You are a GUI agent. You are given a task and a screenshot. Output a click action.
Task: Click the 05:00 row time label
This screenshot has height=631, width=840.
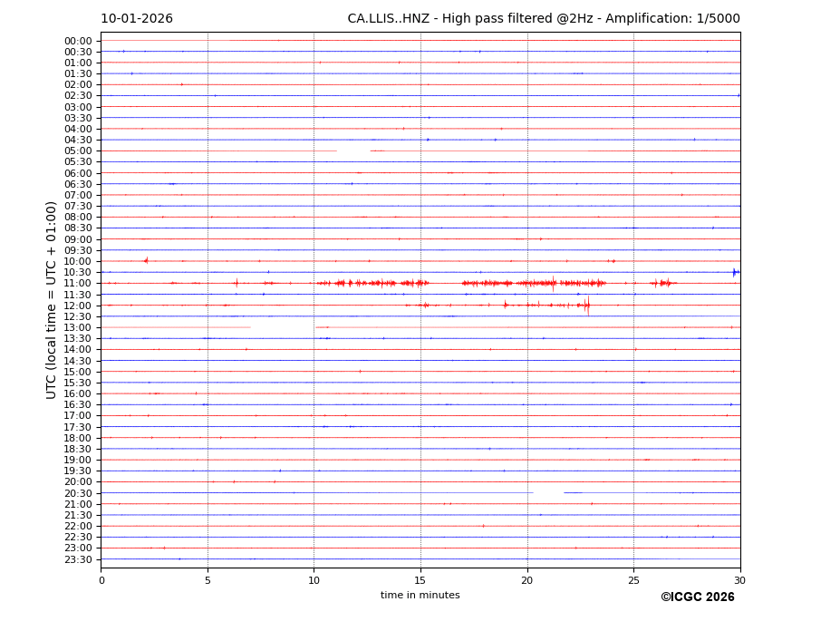click(77, 151)
